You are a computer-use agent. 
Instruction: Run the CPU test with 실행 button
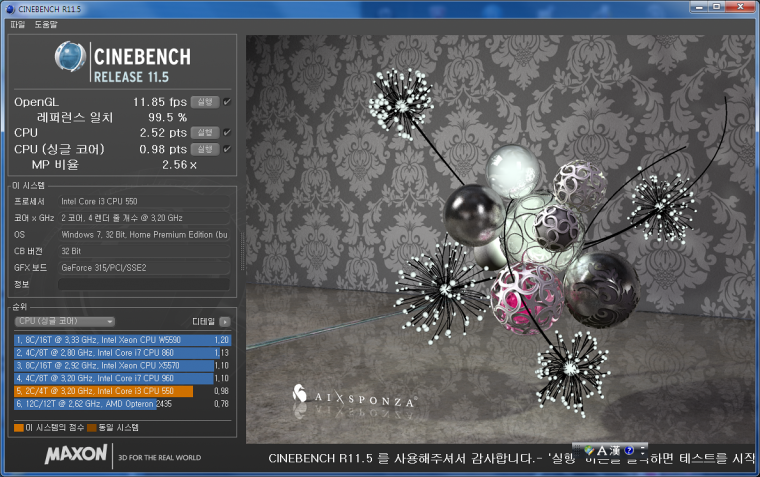pyautogui.click(x=205, y=132)
